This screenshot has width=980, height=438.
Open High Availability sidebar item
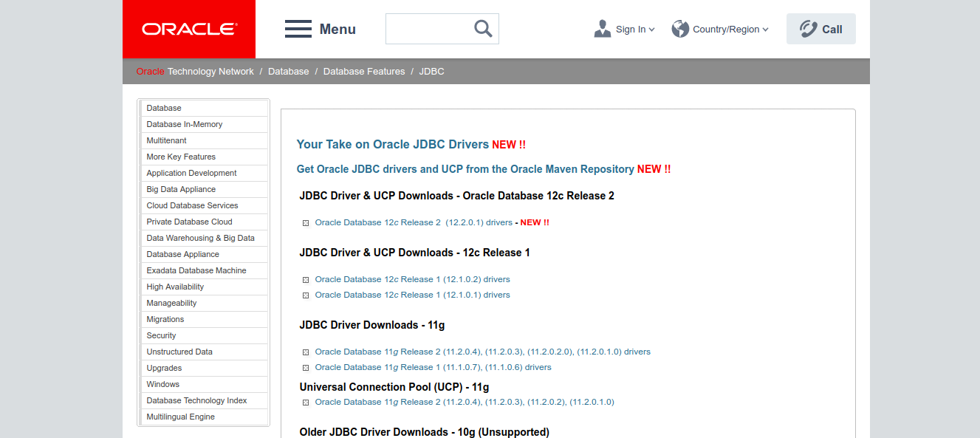click(205, 287)
